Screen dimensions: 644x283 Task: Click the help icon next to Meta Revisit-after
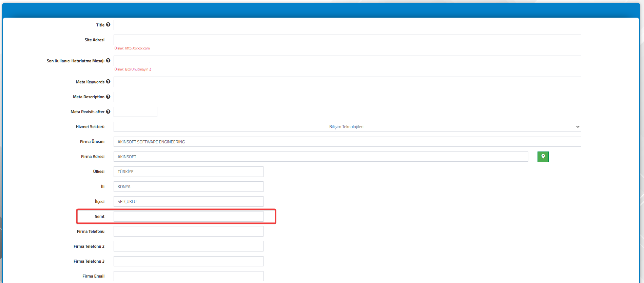pyautogui.click(x=108, y=112)
